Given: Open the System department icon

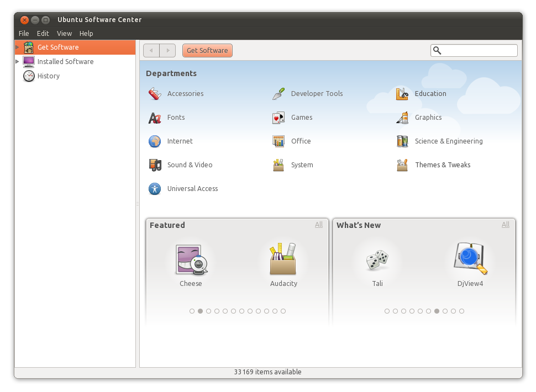Looking at the screenshot, I should (x=278, y=165).
